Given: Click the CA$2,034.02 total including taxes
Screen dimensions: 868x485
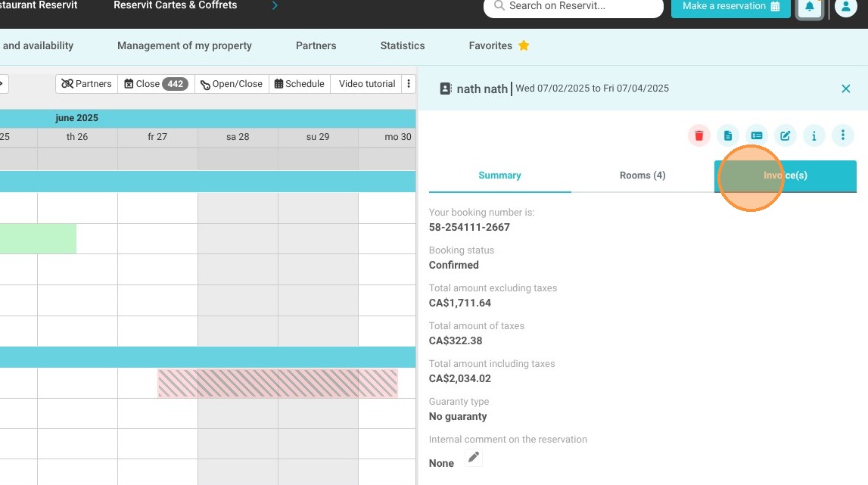Looking at the screenshot, I should pyautogui.click(x=460, y=379).
